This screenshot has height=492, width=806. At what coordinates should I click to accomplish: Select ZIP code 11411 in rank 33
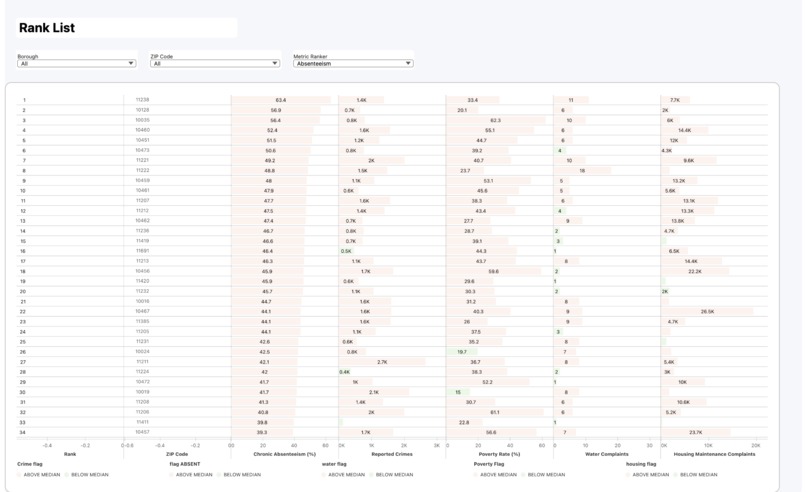click(142, 422)
